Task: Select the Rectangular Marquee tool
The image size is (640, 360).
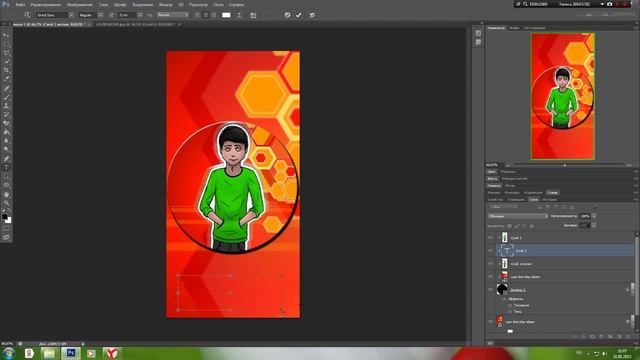Action: (x=6, y=44)
